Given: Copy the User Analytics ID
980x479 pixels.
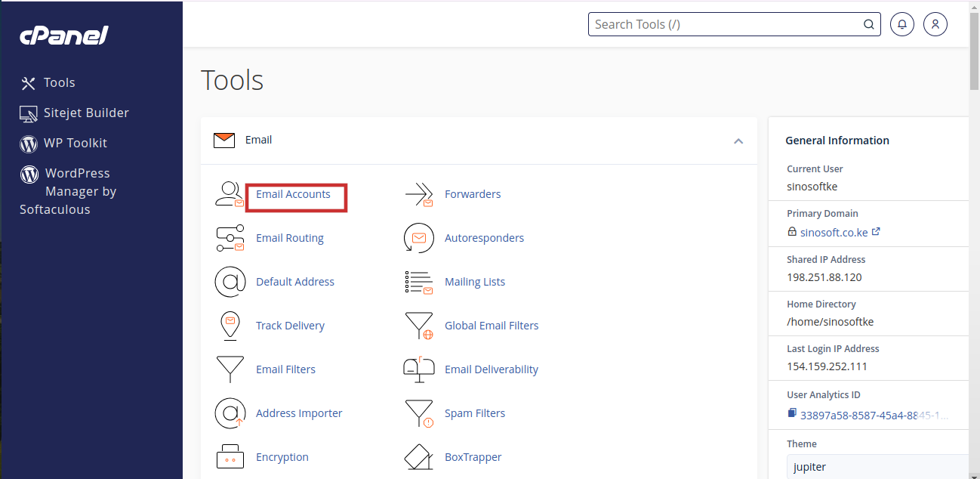Looking at the screenshot, I should coord(792,413).
